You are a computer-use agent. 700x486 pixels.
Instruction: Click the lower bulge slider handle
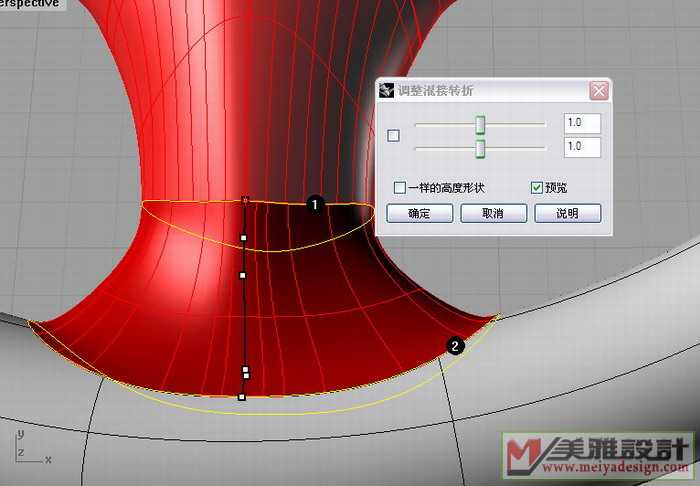coord(480,148)
